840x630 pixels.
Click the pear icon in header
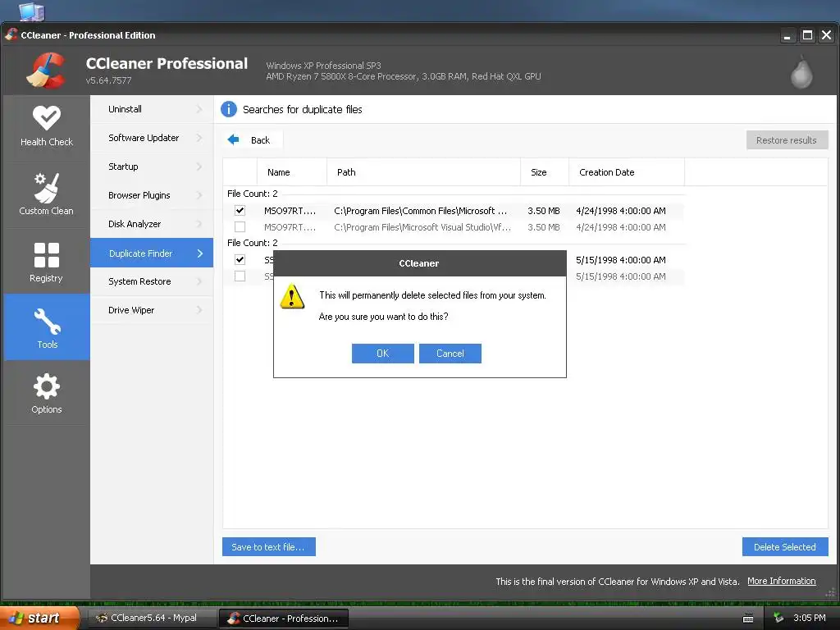coord(801,72)
